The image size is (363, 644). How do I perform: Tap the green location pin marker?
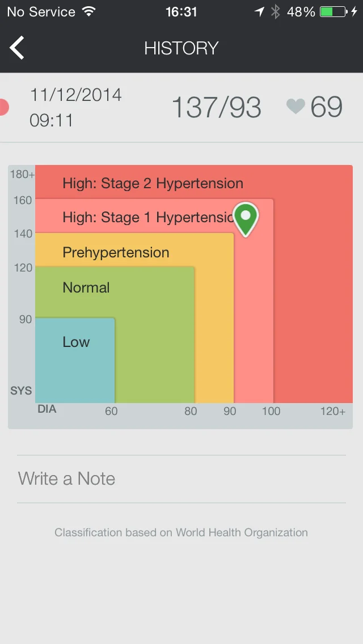[x=246, y=218]
